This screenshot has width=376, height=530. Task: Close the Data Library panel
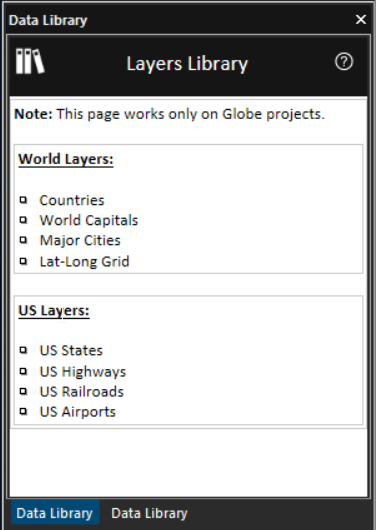pyautogui.click(x=361, y=20)
